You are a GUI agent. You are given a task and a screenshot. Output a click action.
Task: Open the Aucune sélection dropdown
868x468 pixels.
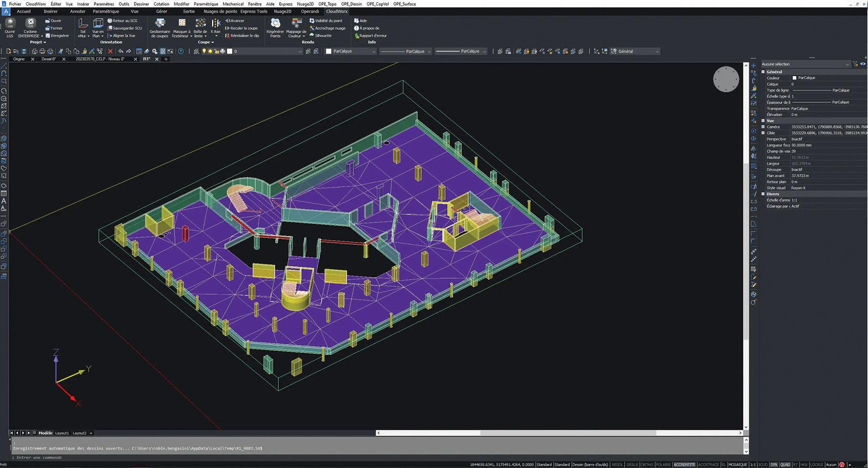pos(805,64)
